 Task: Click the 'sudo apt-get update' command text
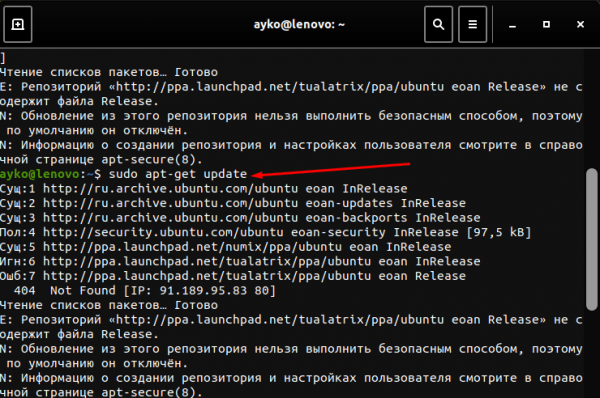click(178, 174)
